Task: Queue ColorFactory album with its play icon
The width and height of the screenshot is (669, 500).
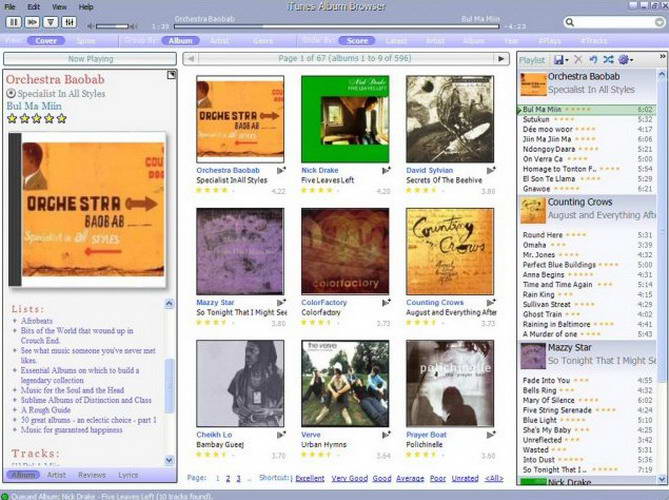Action: point(386,302)
